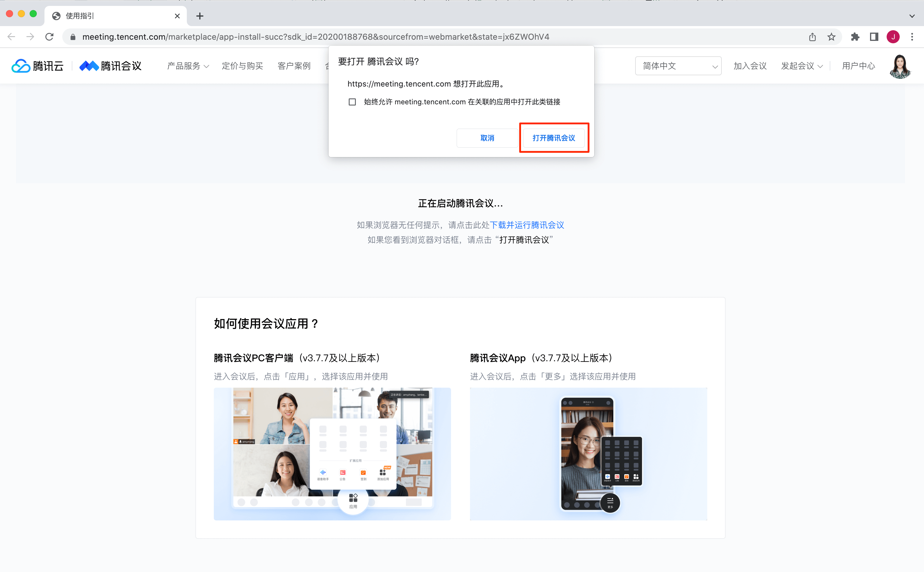Open 客户案例 page

(294, 66)
